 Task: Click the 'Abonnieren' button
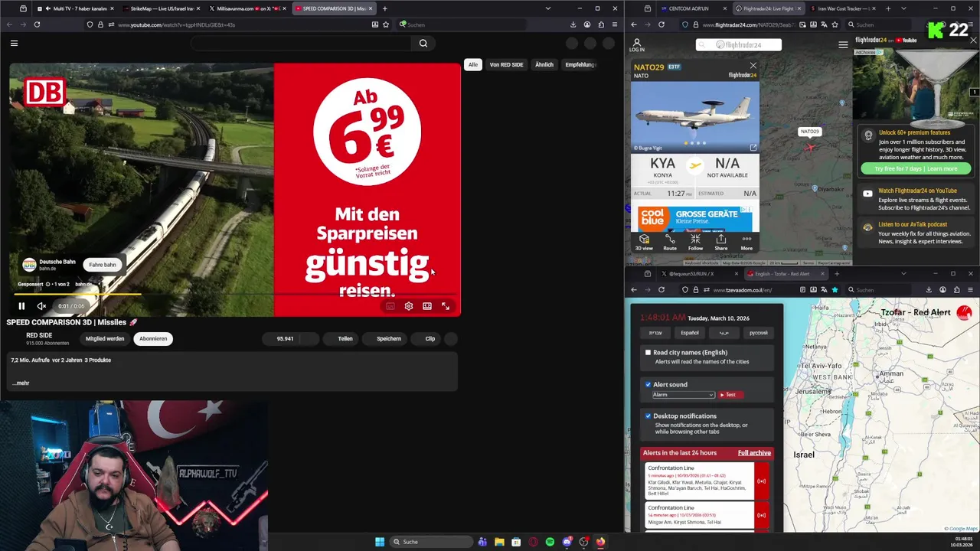pyautogui.click(x=153, y=338)
